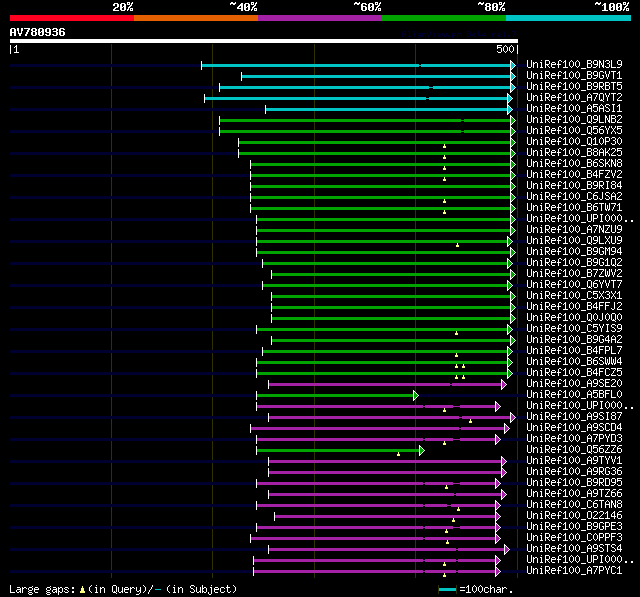Open the UniRef100_B9GVT1 hit label
The image size is (640, 597).
pos(574,75)
